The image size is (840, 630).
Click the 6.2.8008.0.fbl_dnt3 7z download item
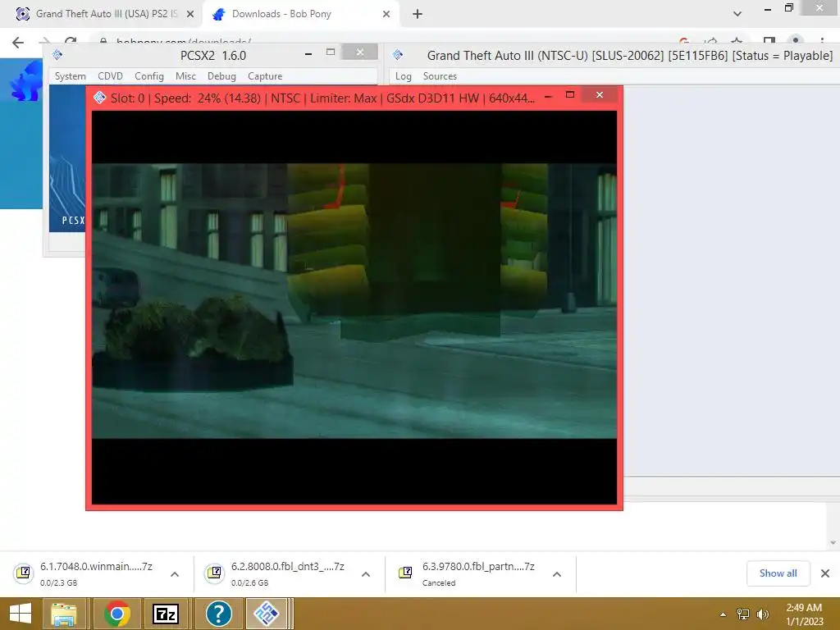pyautogui.click(x=288, y=573)
